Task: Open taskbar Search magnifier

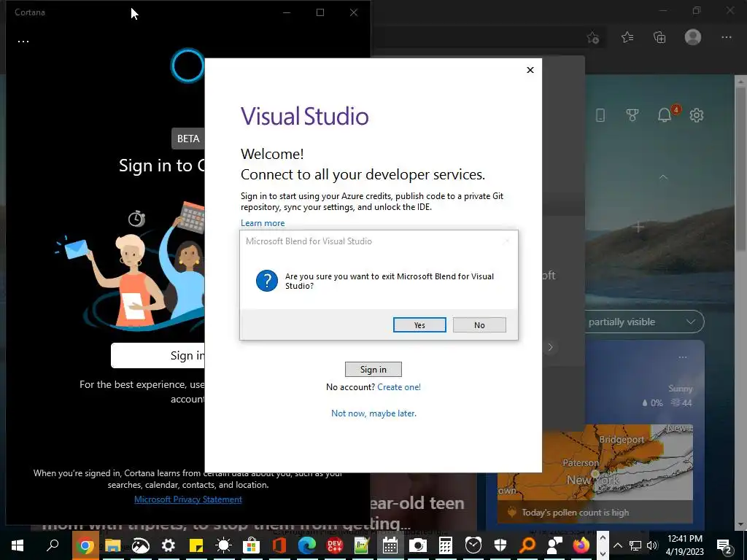Action: pyautogui.click(x=53, y=545)
